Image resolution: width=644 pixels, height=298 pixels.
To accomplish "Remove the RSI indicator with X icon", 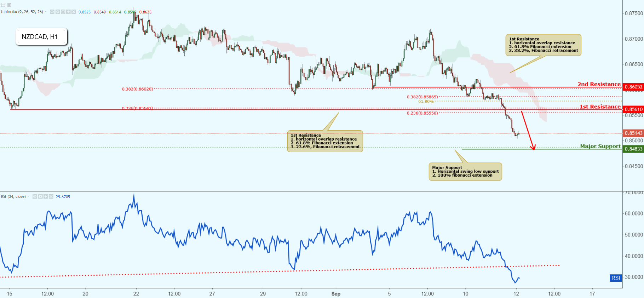I will click(x=51, y=196).
